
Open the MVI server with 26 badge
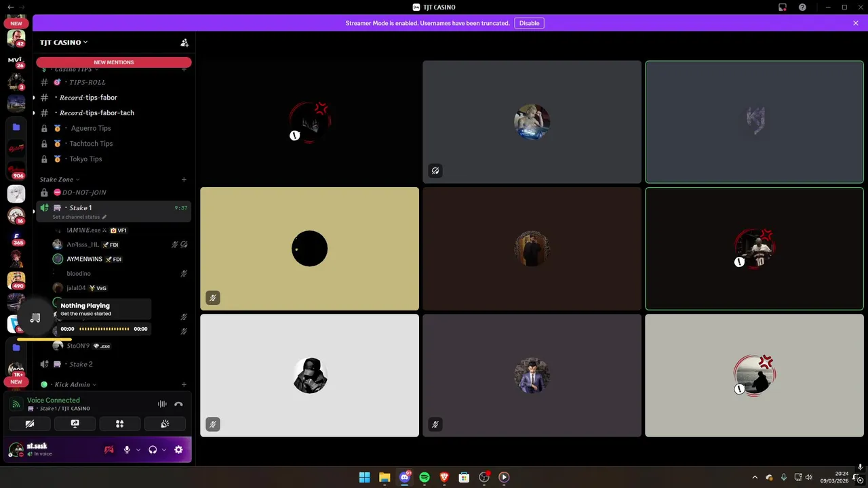pyautogui.click(x=16, y=61)
